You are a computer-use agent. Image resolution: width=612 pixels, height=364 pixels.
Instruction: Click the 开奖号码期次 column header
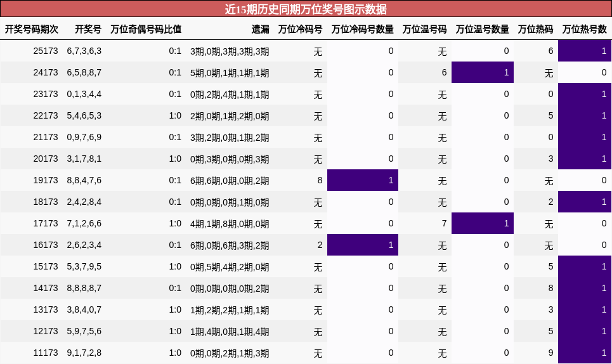32,29
